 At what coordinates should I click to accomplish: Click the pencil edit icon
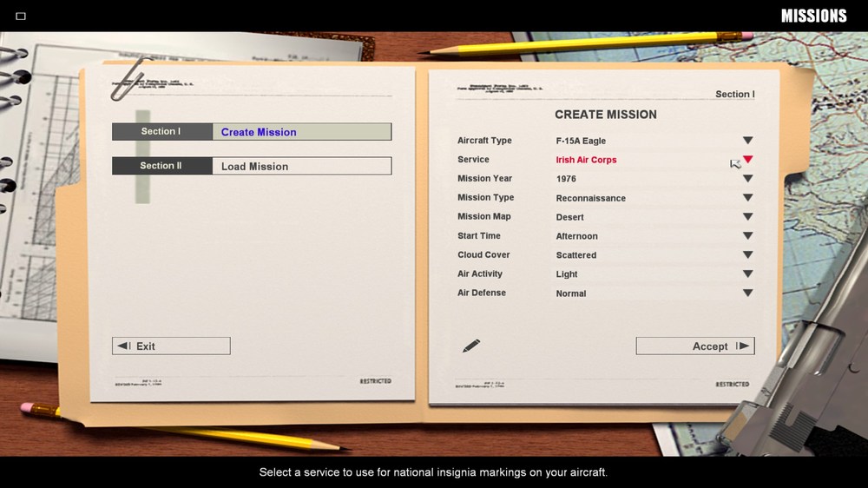tap(471, 346)
